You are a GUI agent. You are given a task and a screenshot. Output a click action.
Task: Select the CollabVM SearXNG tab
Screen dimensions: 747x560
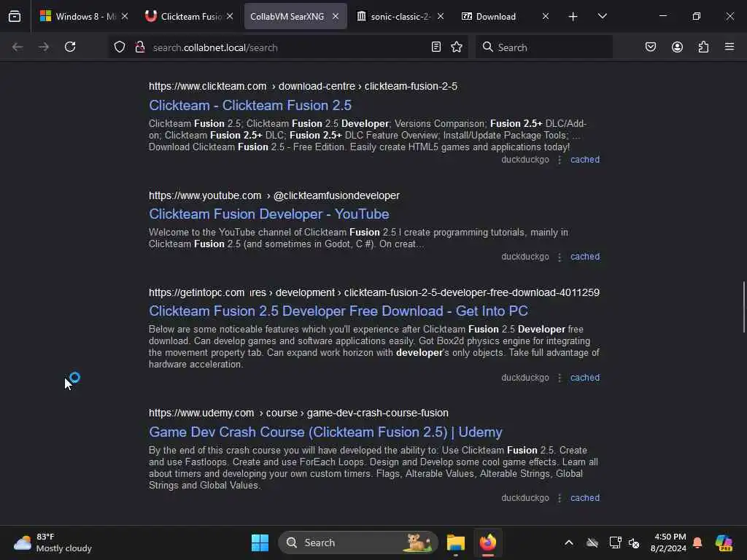(x=295, y=16)
